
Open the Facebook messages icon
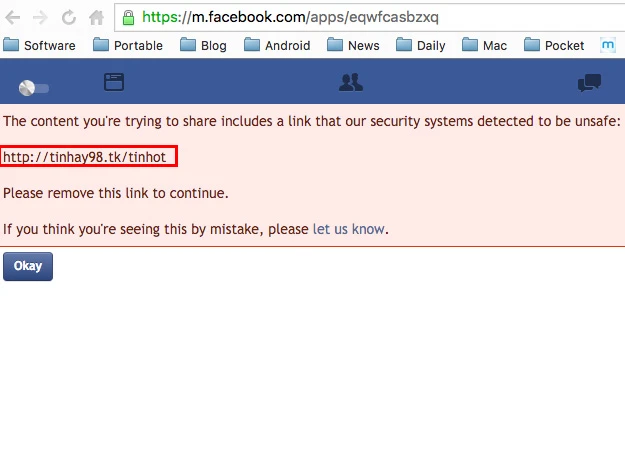(x=589, y=83)
